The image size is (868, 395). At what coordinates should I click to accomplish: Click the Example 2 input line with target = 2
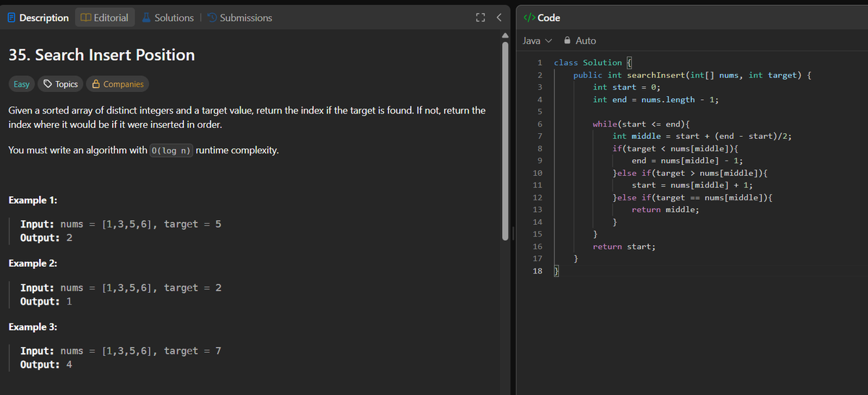coord(120,288)
